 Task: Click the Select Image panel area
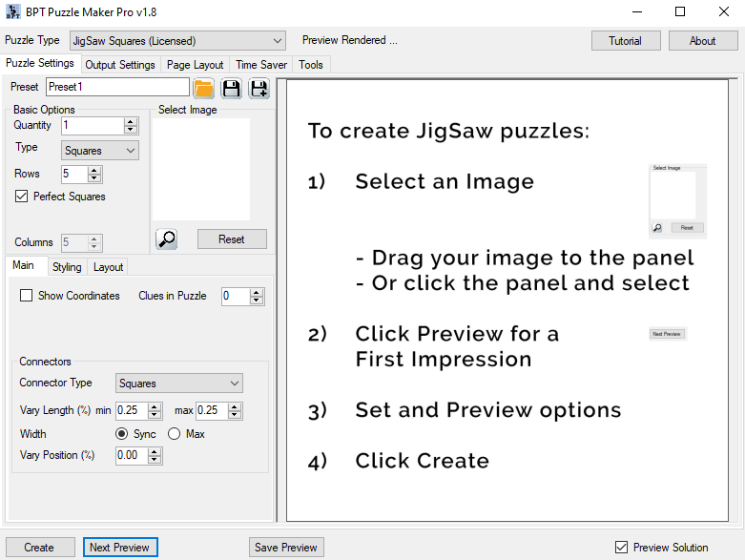(x=201, y=169)
